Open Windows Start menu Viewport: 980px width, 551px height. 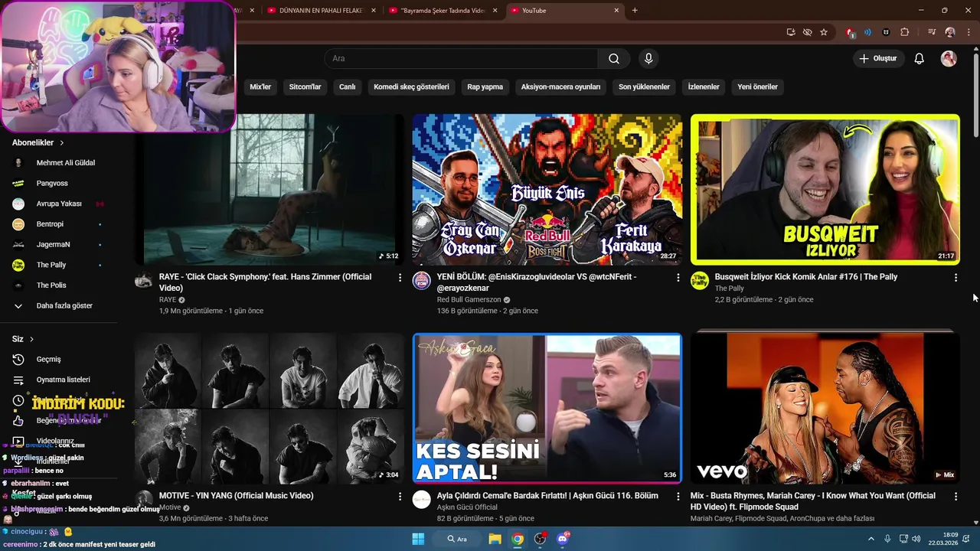click(418, 539)
